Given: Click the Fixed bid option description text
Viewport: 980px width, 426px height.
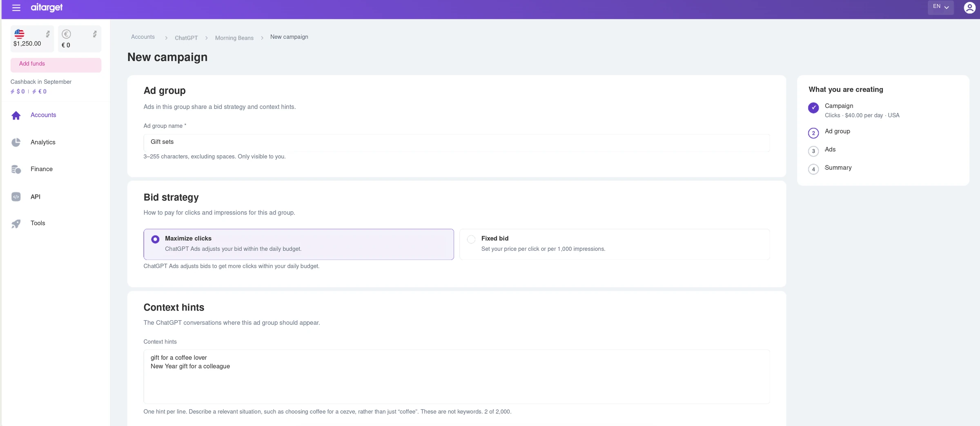Looking at the screenshot, I should tap(543, 249).
